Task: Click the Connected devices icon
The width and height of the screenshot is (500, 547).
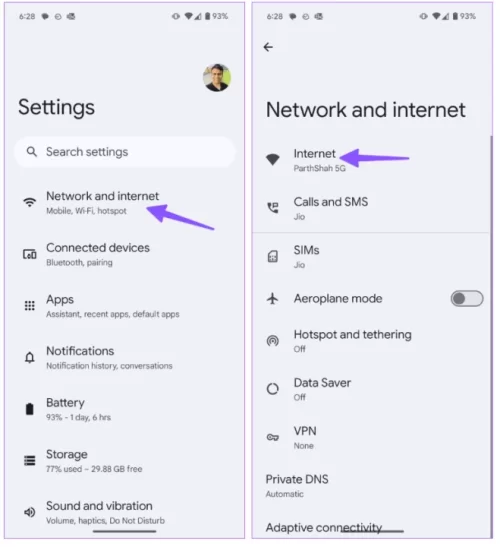Action: pos(30,254)
